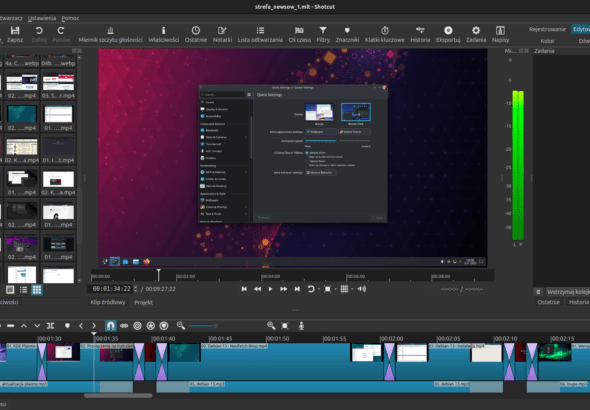Open the player grid options dropdown

point(352,289)
